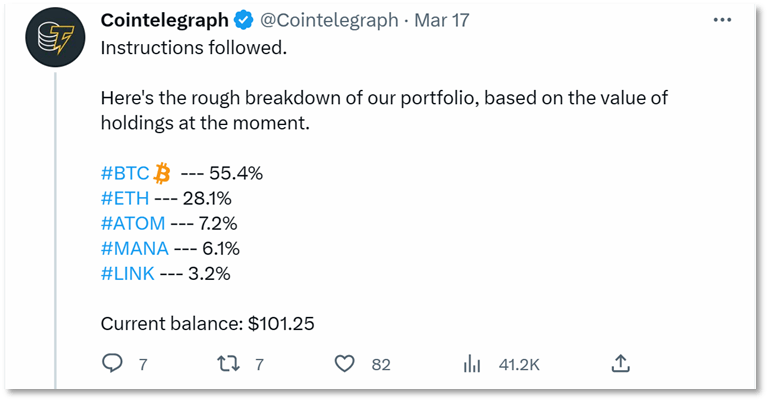Click the blue verified badge
Image resolution: width=769 pixels, height=402 pixels.
point(243,20)
